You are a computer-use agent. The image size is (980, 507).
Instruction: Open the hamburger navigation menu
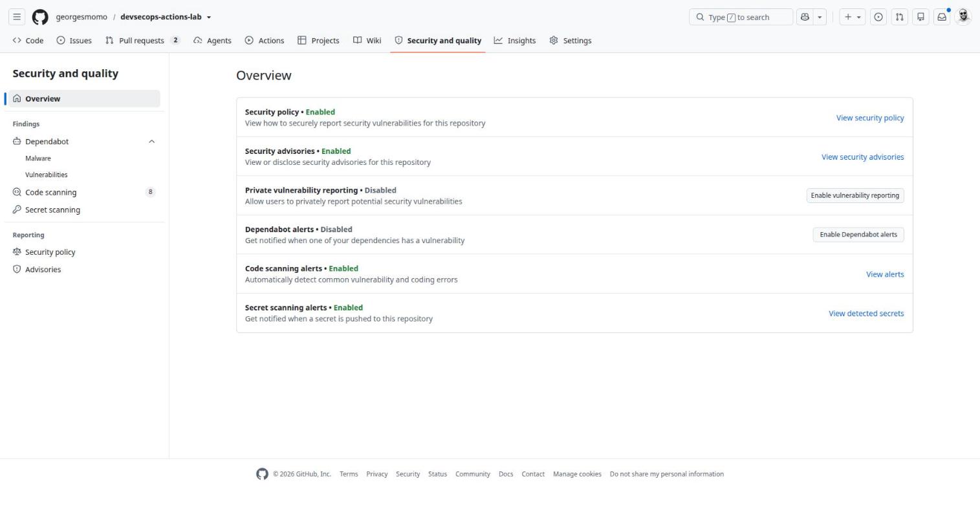(x=17, y=17)
